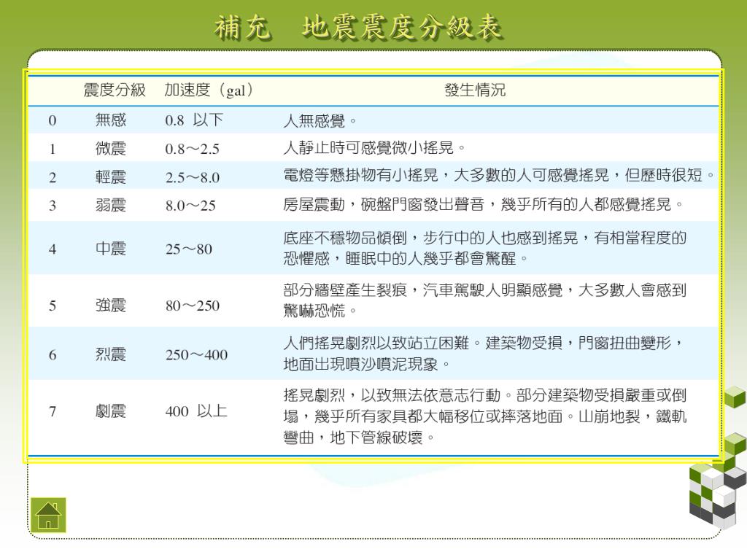
Task: Click the level name 中震
Action: tap(111, 249)
